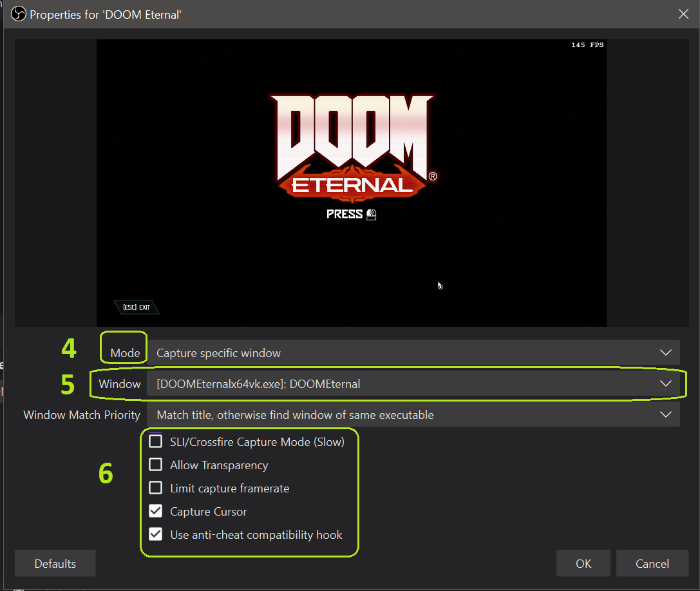Click the OBS logo icon in title bar
This screenshot has width=700, height=591.
[18, 14]
